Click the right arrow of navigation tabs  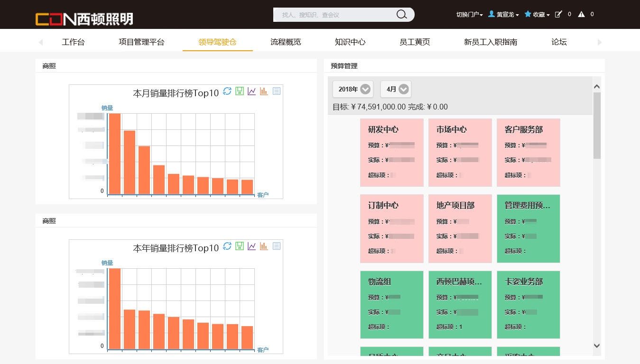(x=600, y=42)
